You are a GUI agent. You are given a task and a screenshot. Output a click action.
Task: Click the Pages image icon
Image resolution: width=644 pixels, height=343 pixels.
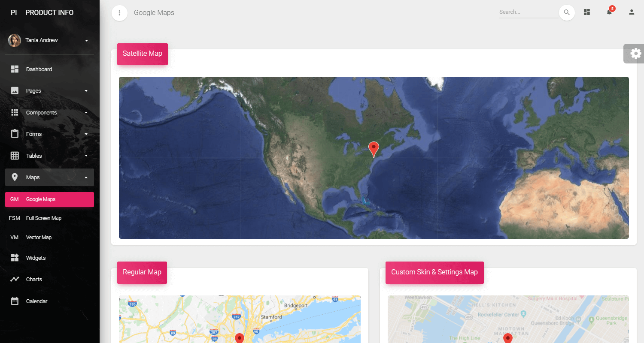pos(15,90)
